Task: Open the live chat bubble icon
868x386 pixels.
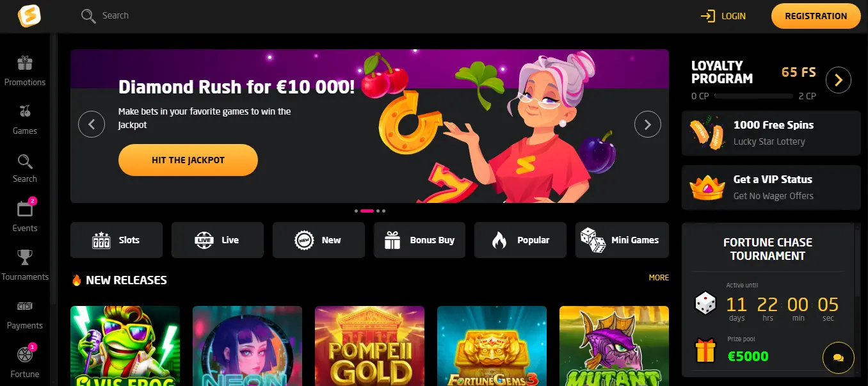Action: pyautogui.click(x=838, y=358)
